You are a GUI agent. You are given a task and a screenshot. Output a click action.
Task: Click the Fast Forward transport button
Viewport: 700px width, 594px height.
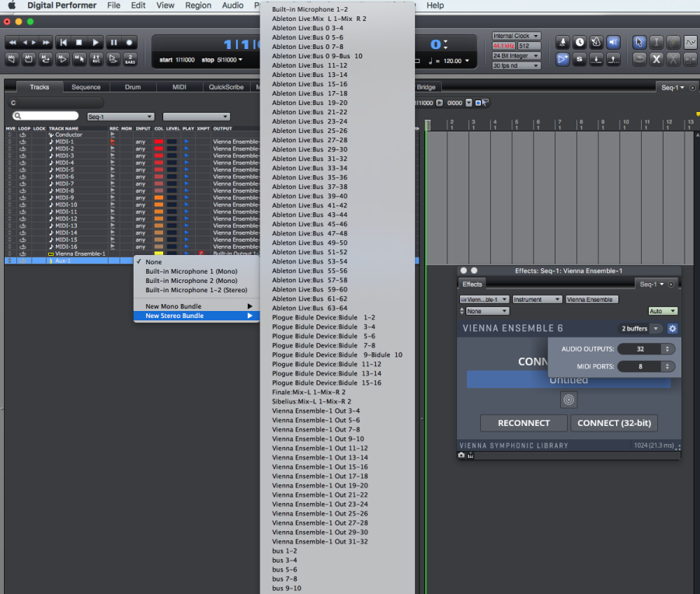pyautogui.click(x=46, y=43)
